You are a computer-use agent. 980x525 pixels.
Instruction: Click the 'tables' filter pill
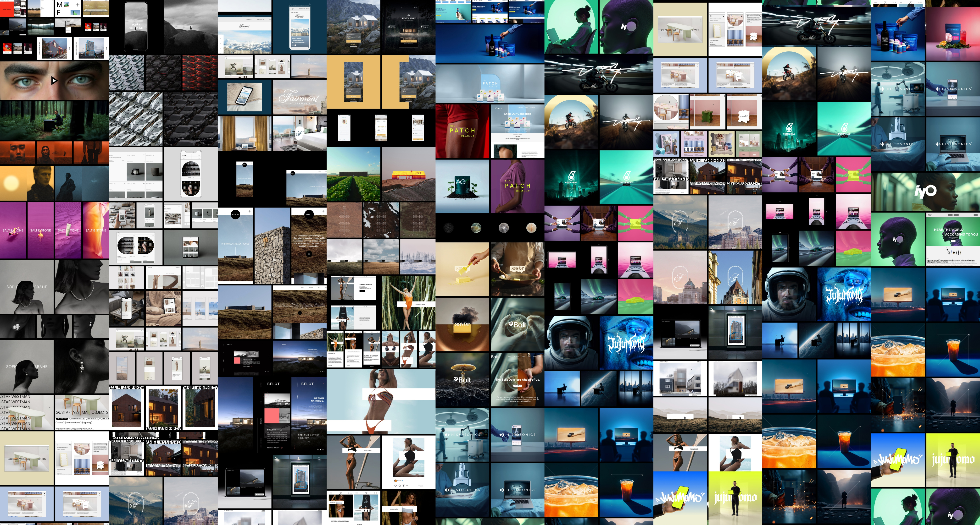click(x=60, y=422)
